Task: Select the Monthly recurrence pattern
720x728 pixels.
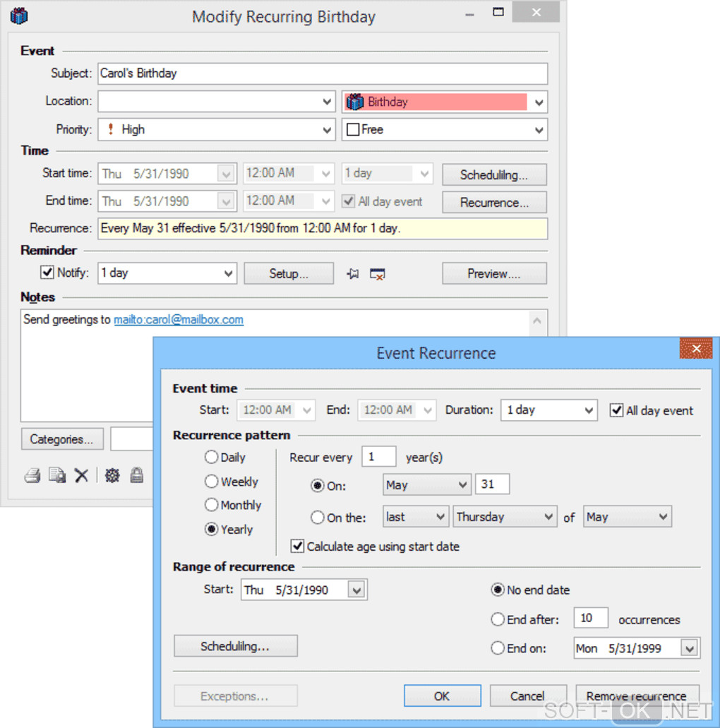Action: click(211, 504)
